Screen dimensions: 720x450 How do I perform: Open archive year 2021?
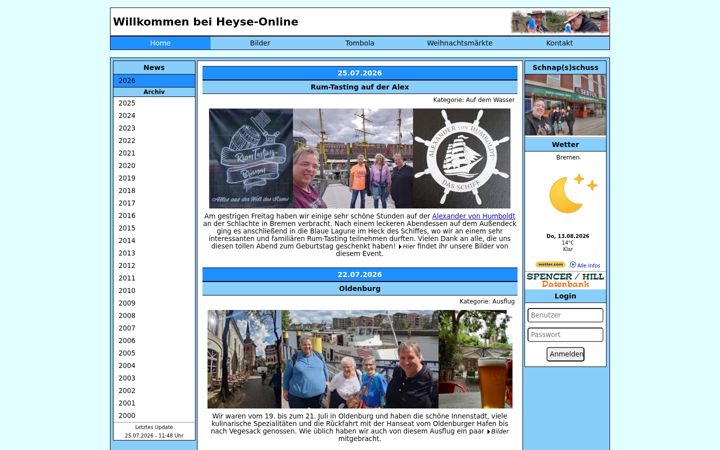[x=154, y=153]
